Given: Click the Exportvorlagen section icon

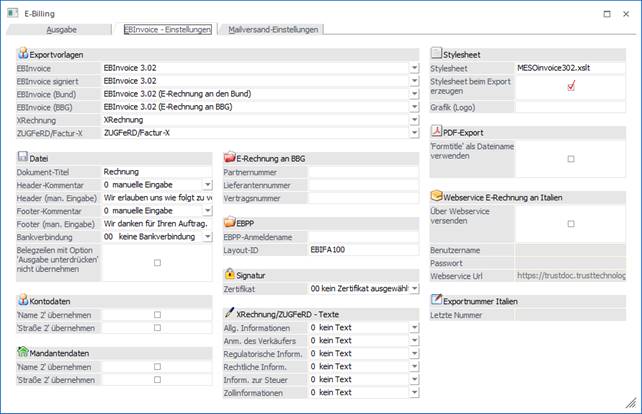Looking at the screenshot, I should 23,52.
